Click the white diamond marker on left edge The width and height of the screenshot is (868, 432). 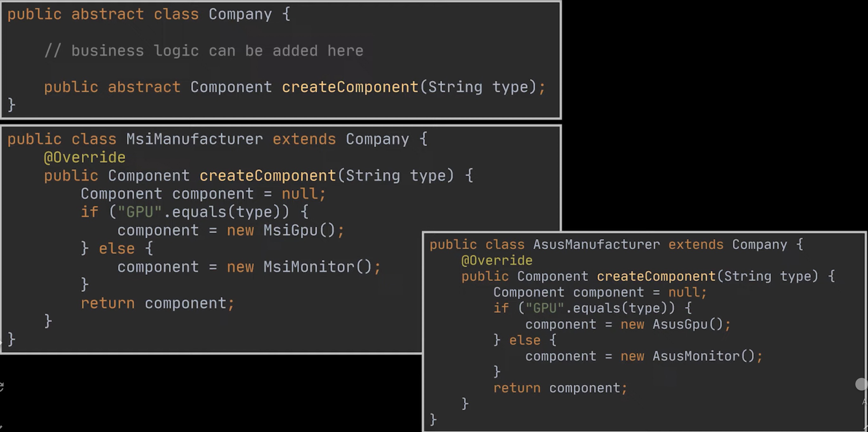[x=1, y=343]
